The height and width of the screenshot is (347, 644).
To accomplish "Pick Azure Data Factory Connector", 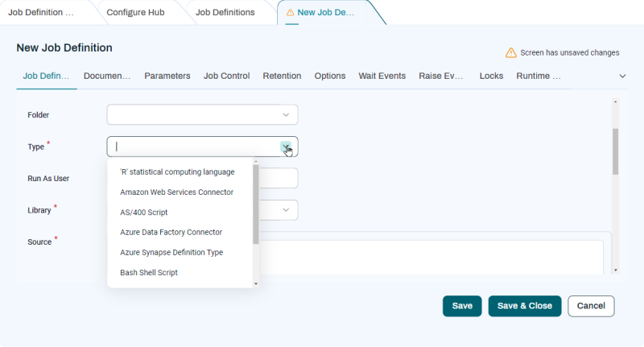I will [171, 232].
